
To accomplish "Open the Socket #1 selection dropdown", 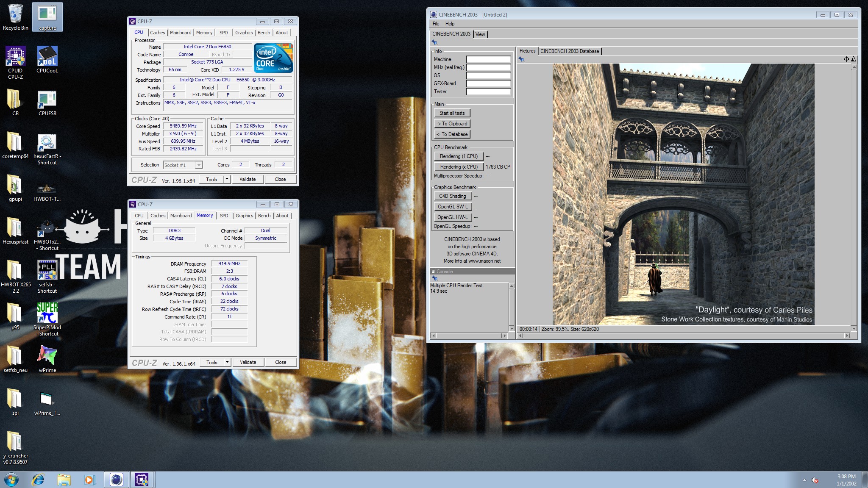I will pyautogui.click(x=183, y=165).
